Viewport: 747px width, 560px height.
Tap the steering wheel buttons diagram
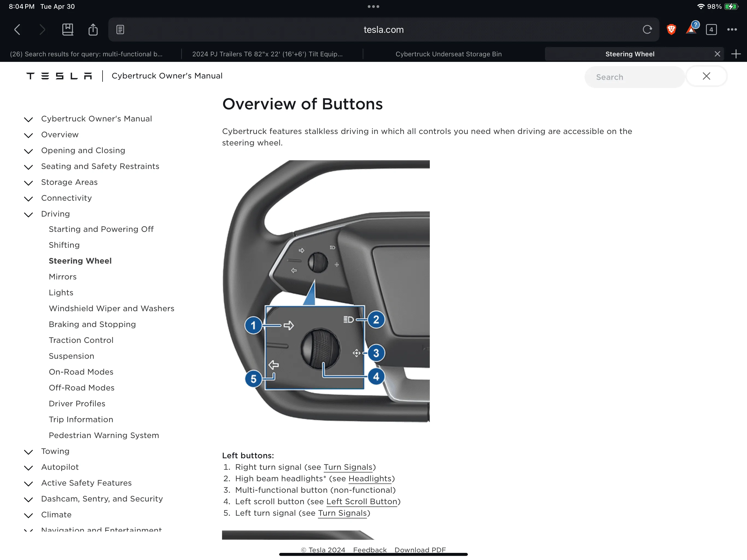click(x=326, y=291)
